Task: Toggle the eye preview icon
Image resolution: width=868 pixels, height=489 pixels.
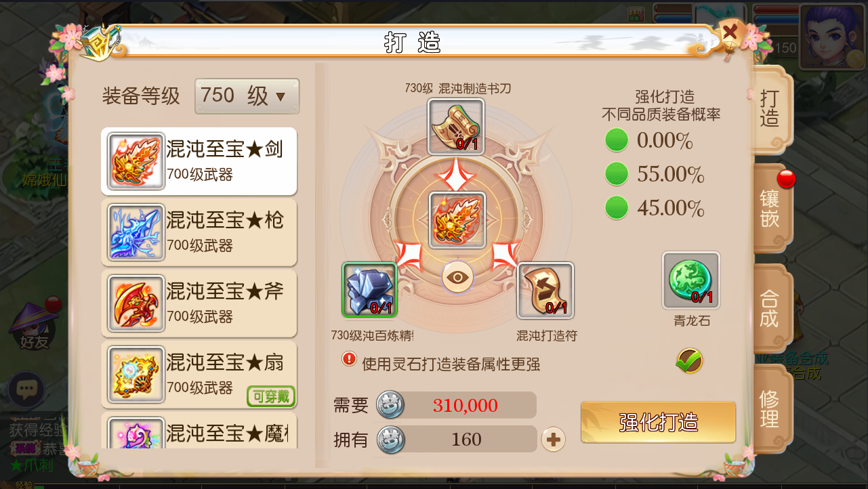Action: [x=458, y=277]
